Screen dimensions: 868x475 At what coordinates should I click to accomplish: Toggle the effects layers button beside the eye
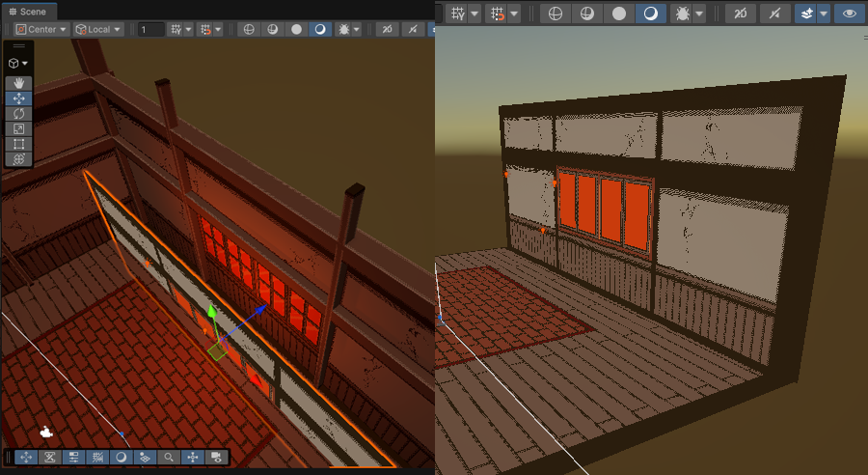pyautogui.click(x=806, y=14)
